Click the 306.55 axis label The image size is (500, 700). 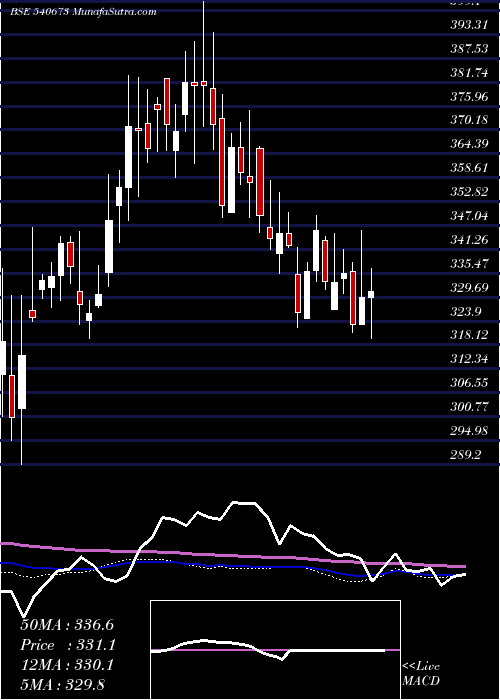[469, 383]
